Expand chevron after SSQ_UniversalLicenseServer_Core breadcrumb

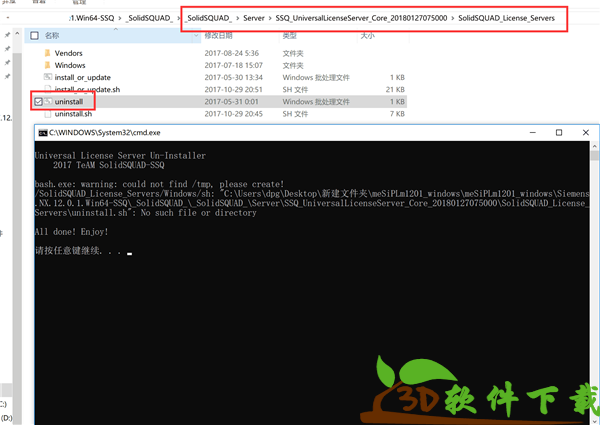click(x=453, y=18)
